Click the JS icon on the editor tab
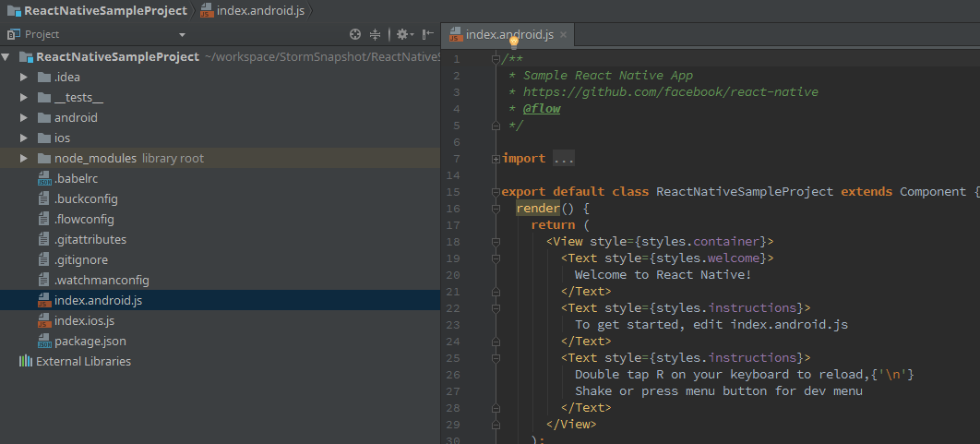The image size is (980, 444). click(455, 35)
